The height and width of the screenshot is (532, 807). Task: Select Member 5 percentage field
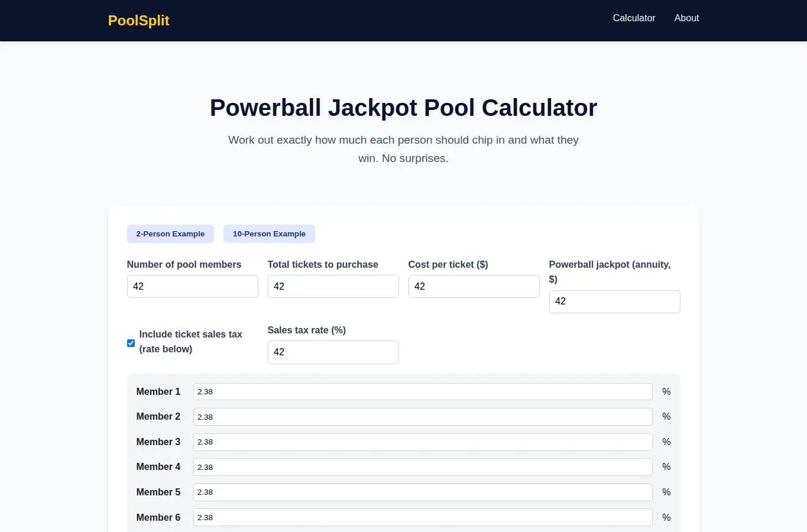[x=423, y=492]
